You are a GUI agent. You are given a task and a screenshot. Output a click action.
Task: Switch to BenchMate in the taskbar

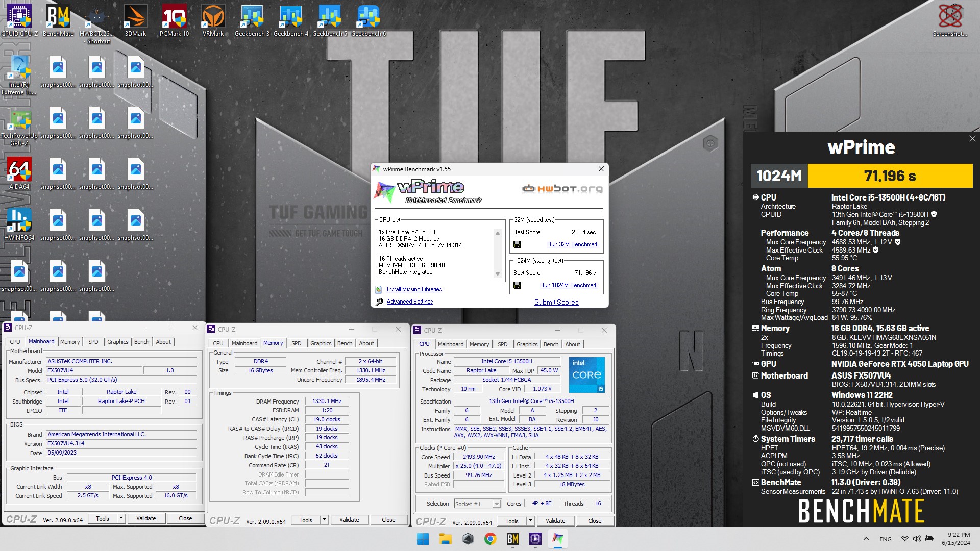point(512,539)
